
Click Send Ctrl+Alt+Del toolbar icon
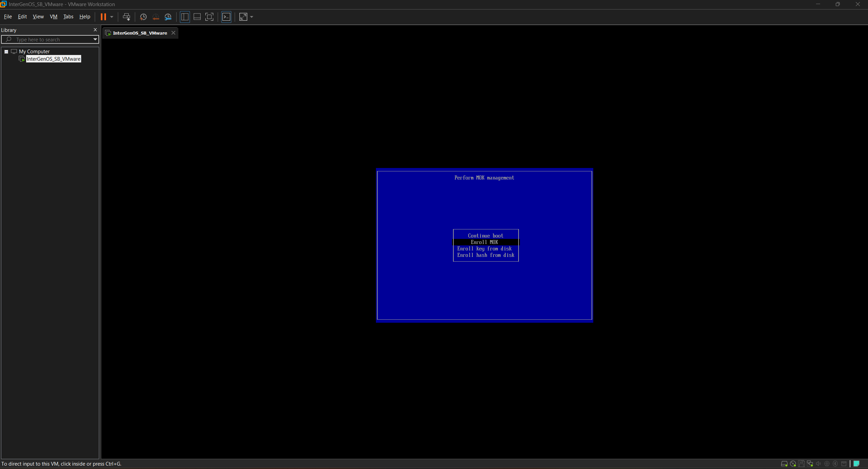[x=126, y=17]
